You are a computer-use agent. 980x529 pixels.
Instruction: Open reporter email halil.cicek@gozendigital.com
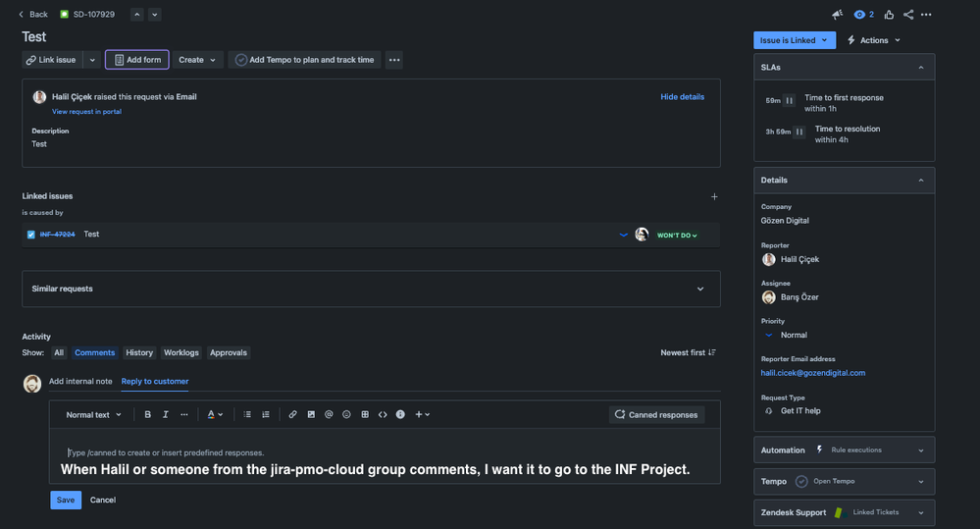point(812,373)
